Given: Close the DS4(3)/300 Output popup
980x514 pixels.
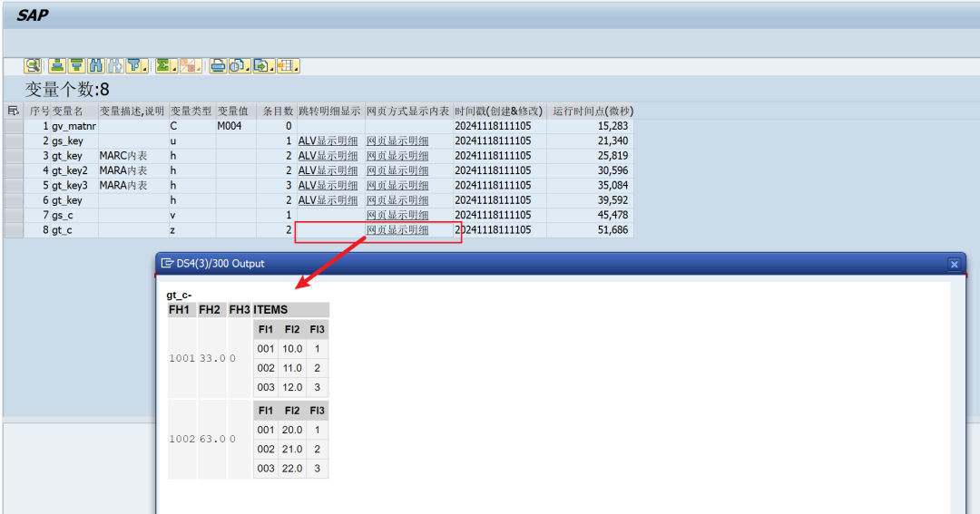Looking at the screenshot, I should coord(954,264).
